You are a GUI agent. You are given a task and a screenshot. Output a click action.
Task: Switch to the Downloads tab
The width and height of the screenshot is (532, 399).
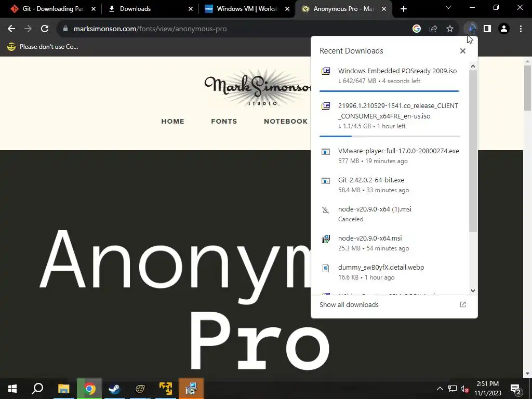click(136, 9)
